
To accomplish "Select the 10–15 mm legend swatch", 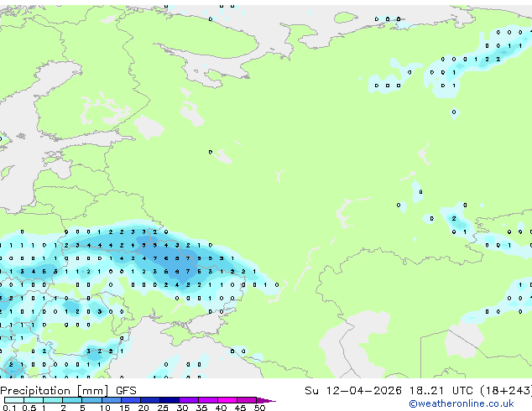I will (x=112, y=400).
